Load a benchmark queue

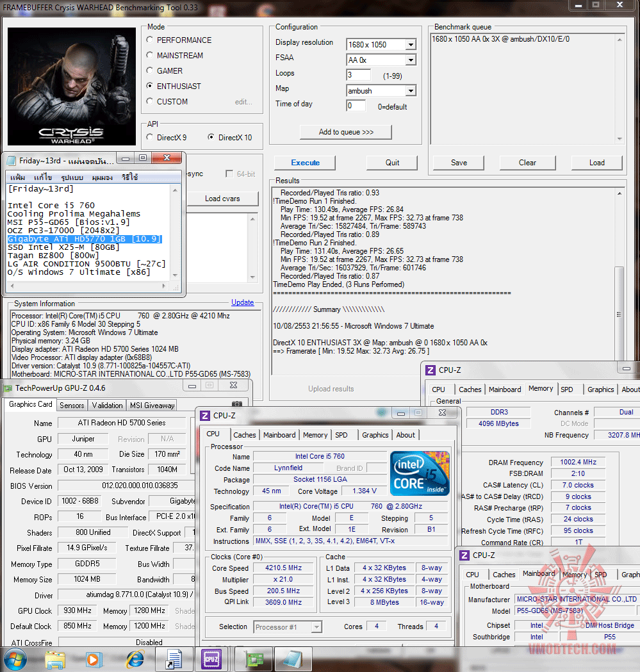[x=596, y=163]
